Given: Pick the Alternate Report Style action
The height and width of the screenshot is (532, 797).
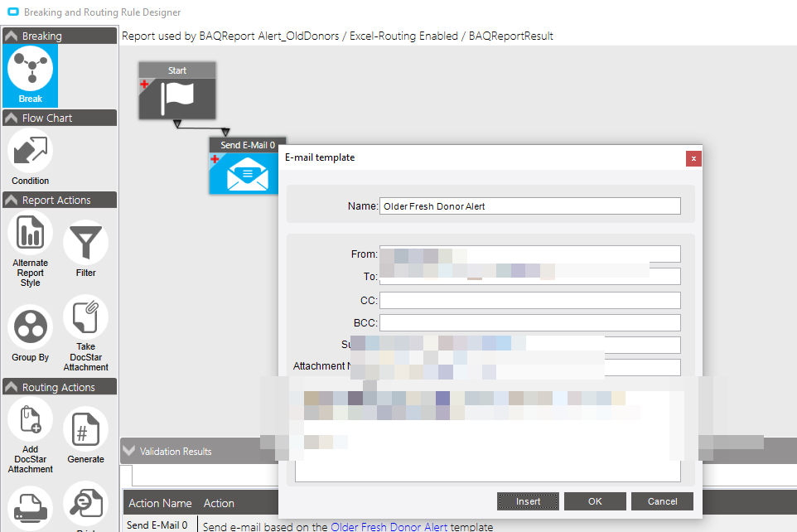Looking at the screenshot, I should [x=30, y=250].
